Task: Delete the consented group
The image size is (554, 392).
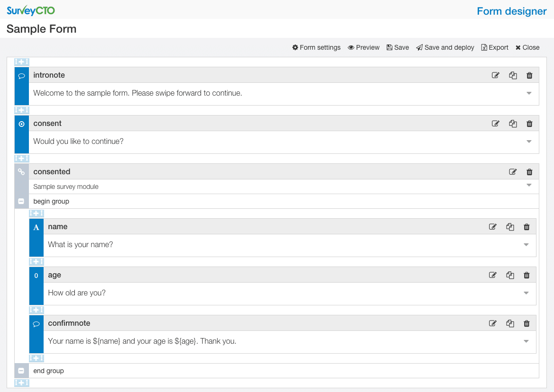Action: (x=529, y=172)
